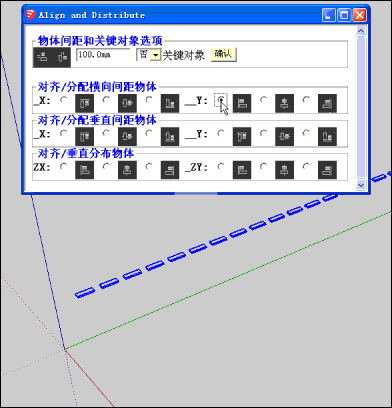Select bottom-align radio in 垂直间距 _X group
This screenshot has height=408, width=392.
(x=149, y=133)
